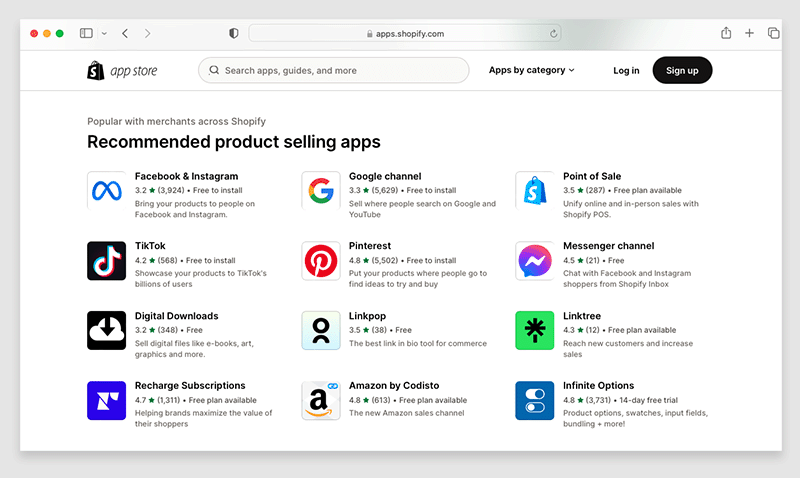Click the lock icon in address bar
800x478 pixels.
369,34
